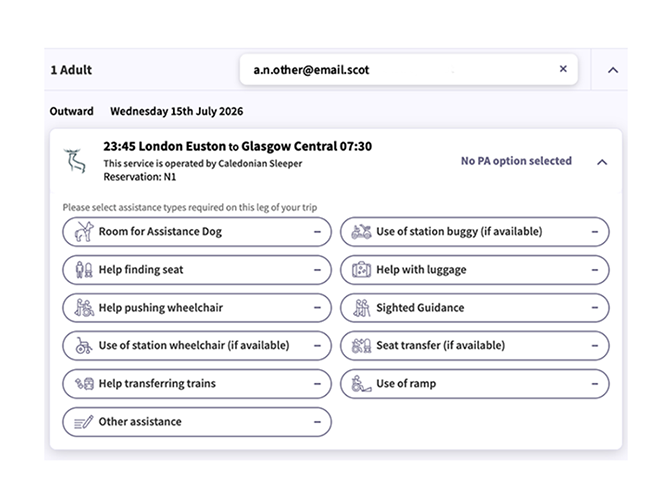Click the station wheelchair icon
The height and width of the screenshot is (485, 672).
pos(82,346)
